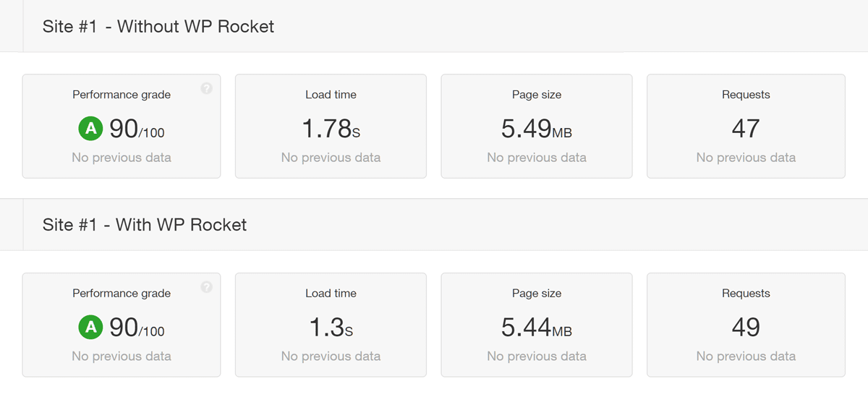Click the Requests card showing 49
Viewport: 868px width, 397px height.
pos(746,325)
